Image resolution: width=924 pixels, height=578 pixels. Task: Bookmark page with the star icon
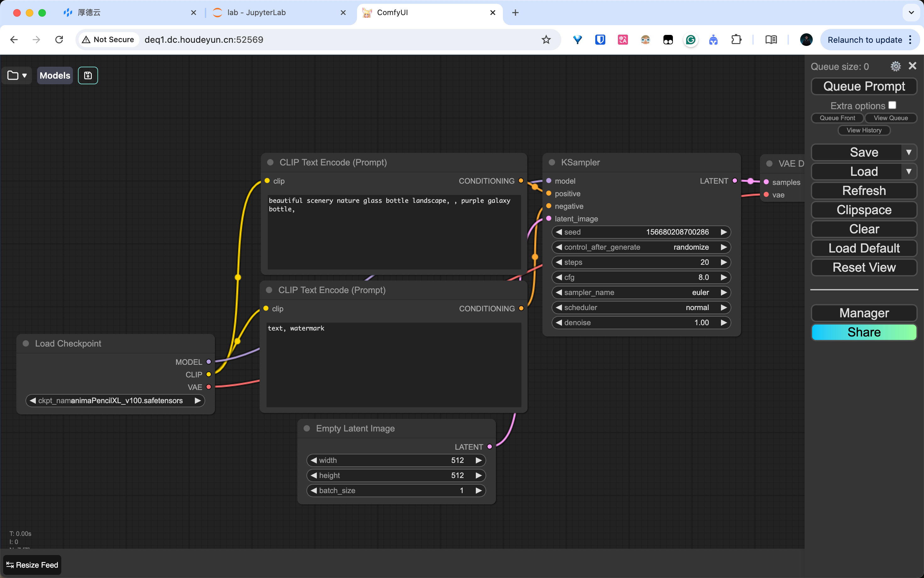click(546, 40)
